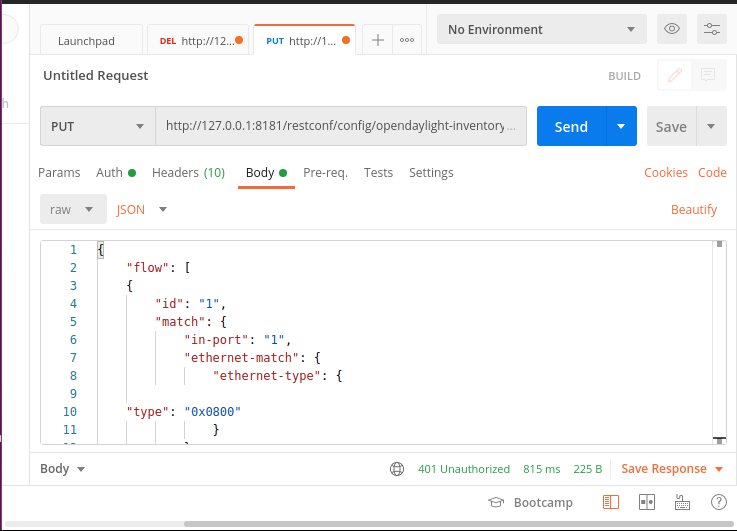
Task: Toggle the environment quick look eye icon
Action: click(672, 29)
